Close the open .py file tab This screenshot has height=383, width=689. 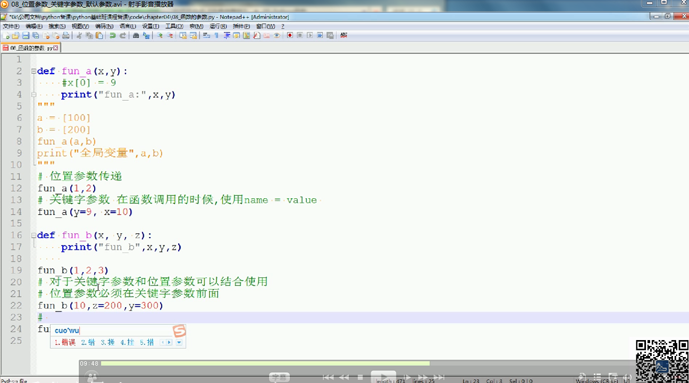click(x=55, y=47)
